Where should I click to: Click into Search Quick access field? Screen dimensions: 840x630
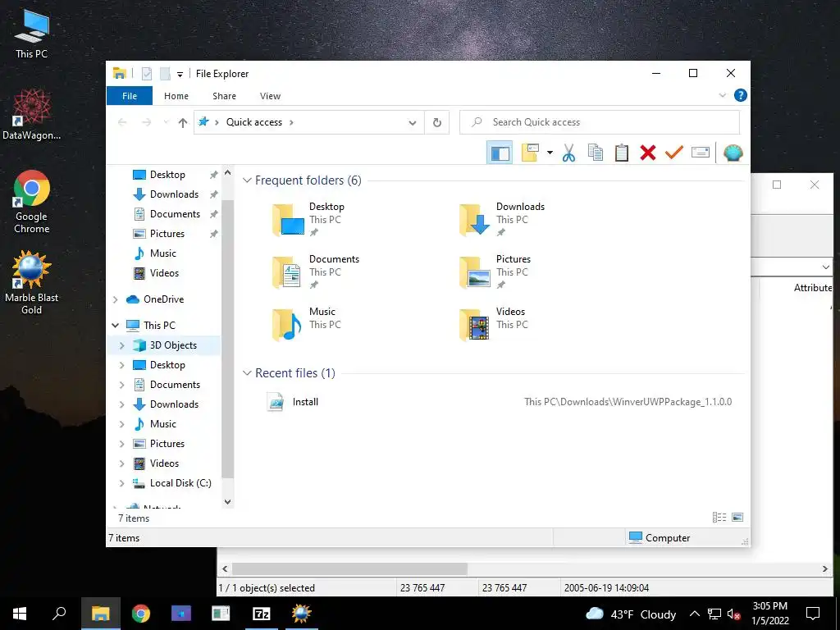click(600, 123)
